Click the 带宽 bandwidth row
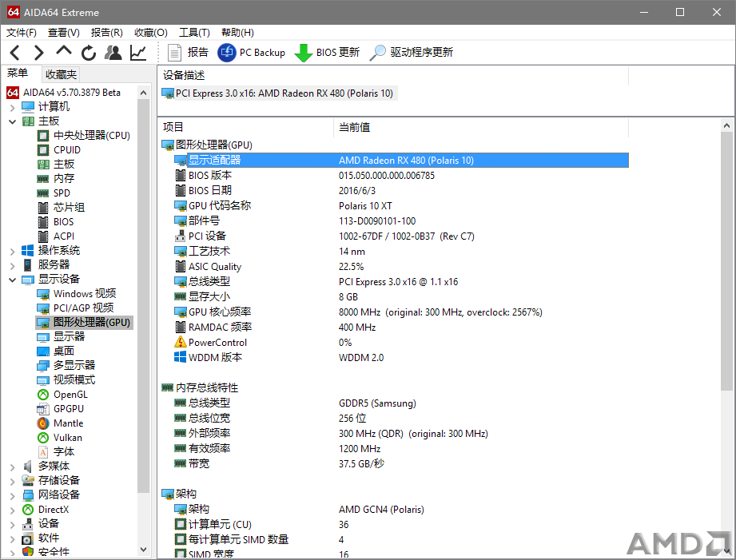 click(x=401, y=464)
